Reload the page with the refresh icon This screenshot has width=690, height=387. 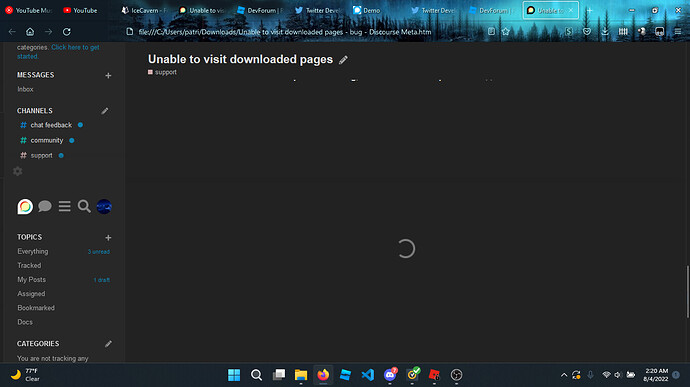pyautogui.click(x=66, y=32)
